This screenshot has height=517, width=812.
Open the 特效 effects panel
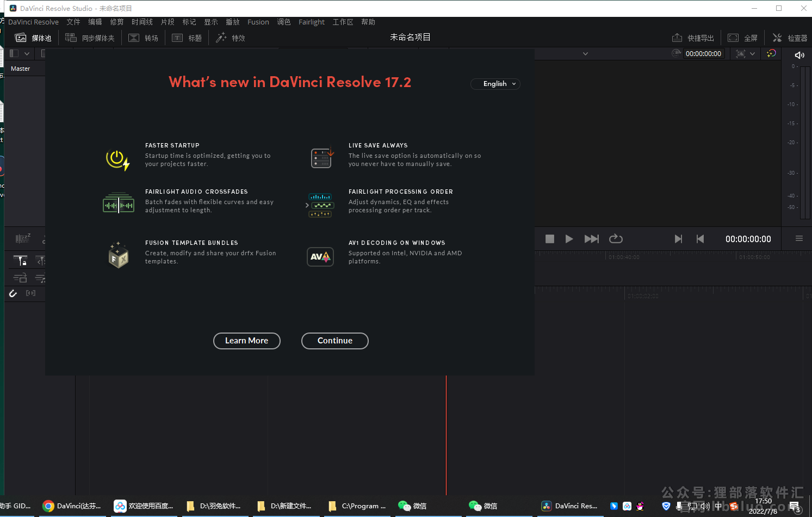click(230, 38)
